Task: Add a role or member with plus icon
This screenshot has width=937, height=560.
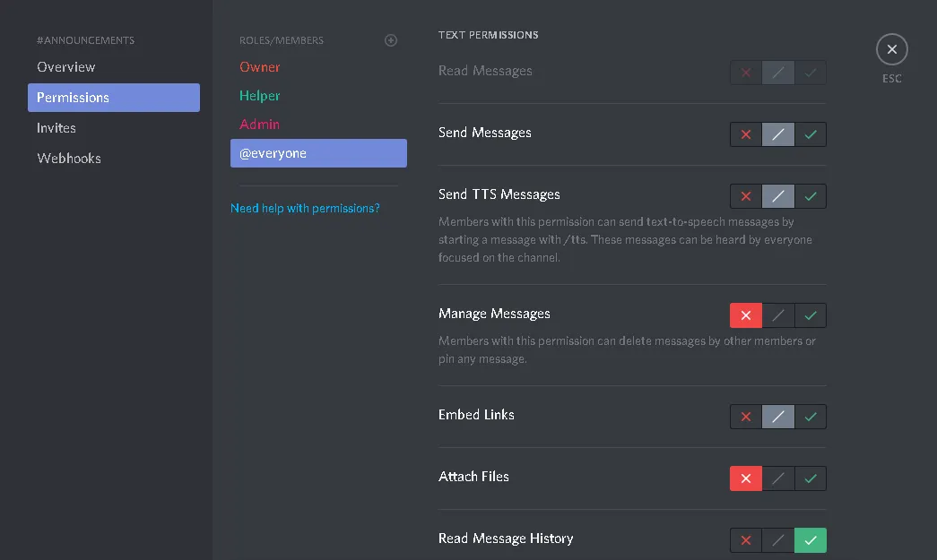Action: tap(391, 40)
